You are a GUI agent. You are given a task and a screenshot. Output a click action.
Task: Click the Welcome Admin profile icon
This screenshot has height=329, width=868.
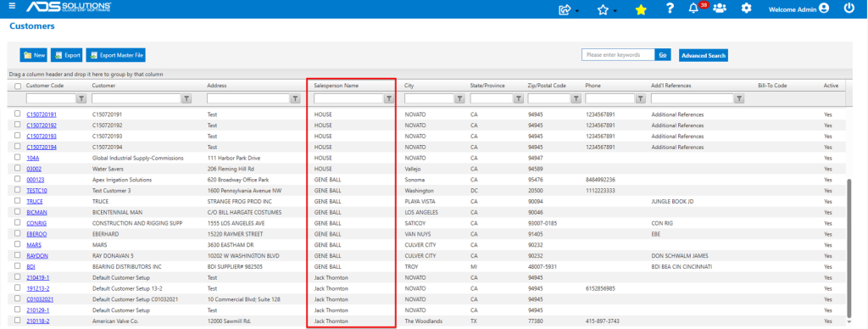tap(824, 8)
